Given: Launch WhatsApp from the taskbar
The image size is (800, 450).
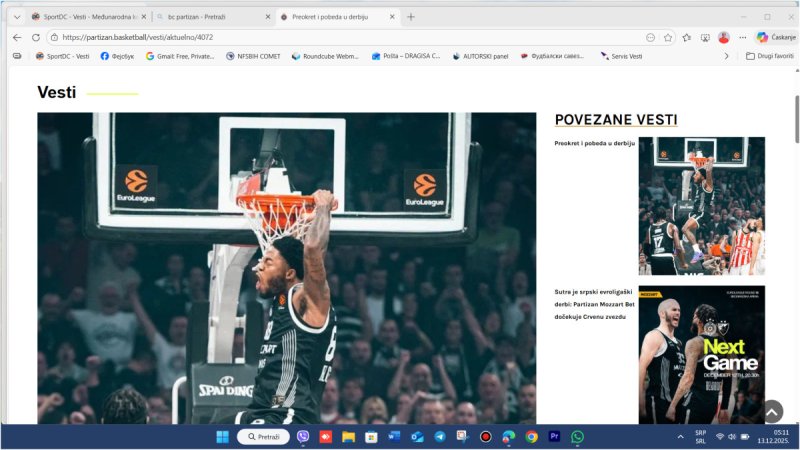Looking at the screenshot, I should point(577,437).
